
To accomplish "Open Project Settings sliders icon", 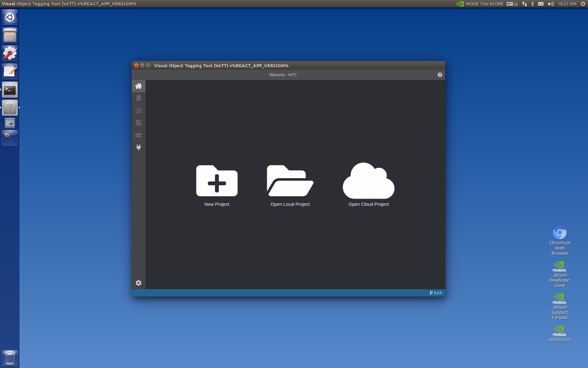I will 139,111.
